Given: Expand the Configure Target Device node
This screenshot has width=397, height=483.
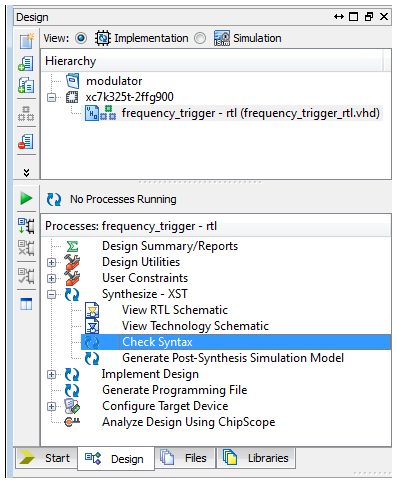Looking at the screenshot, I should coord(51,407).
